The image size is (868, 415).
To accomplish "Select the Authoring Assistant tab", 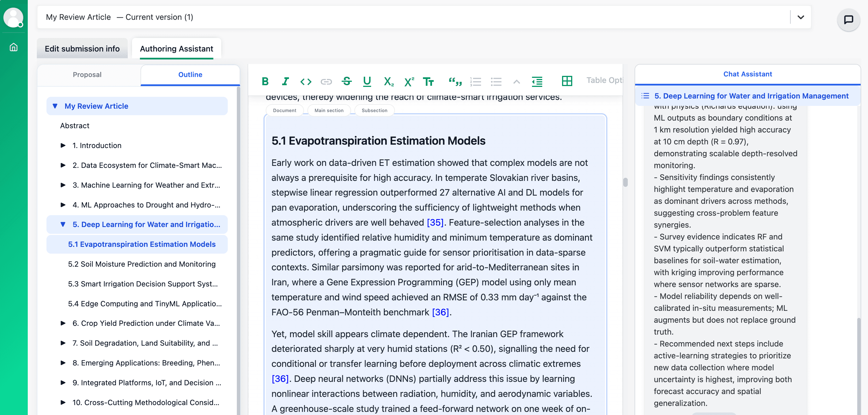I will pos(176,48).
